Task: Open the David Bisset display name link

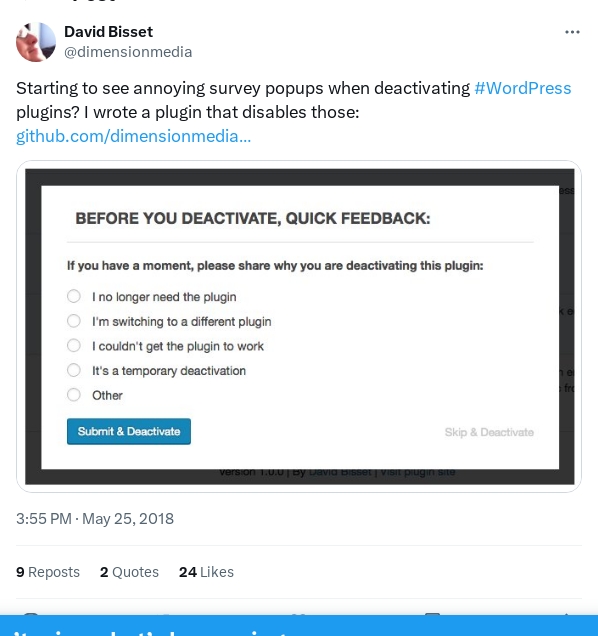Action: pos(108,32)
